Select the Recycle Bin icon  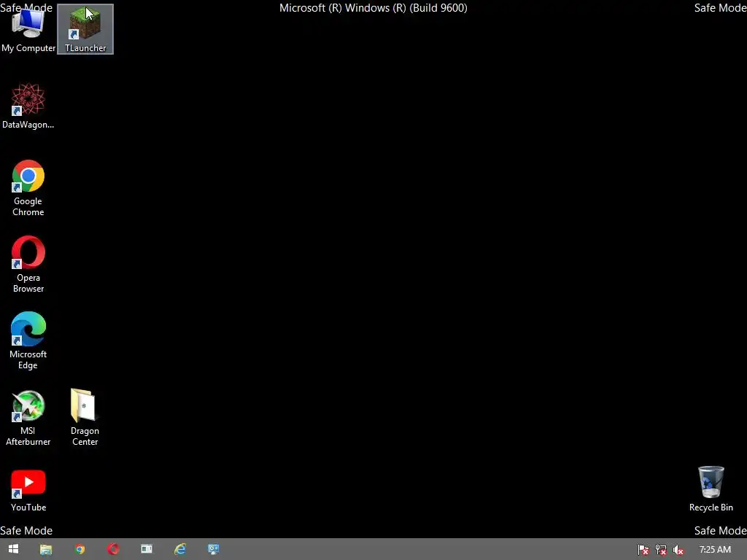pos(711,489)
